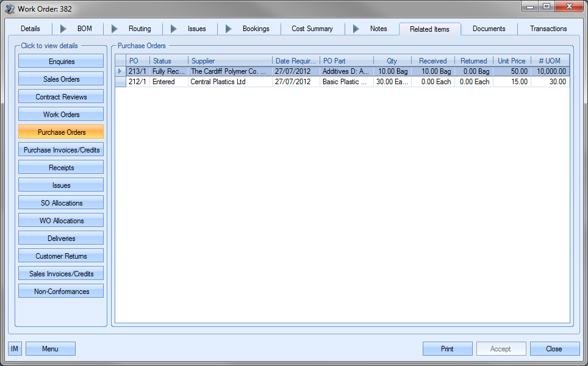Open the Documents tab
Screen dimensions: 588x366
(x=489, y=29)
